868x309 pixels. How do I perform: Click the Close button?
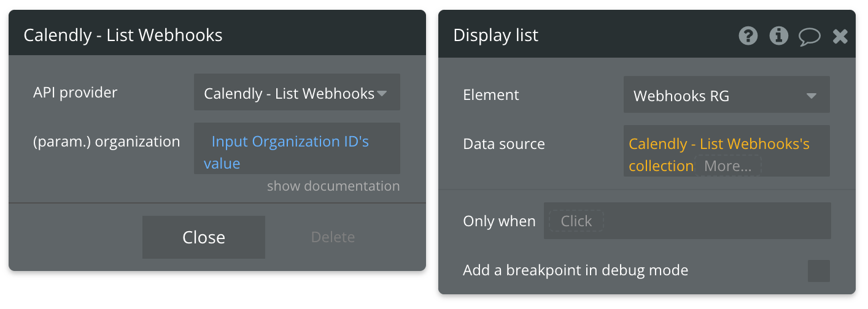(204, 237)
